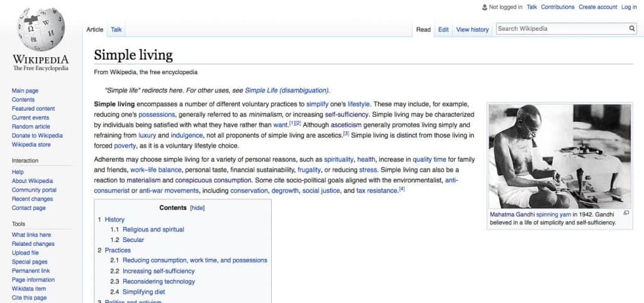644x303 pixels.
Task: Open citation reference [4]
Action: point(402,189)
